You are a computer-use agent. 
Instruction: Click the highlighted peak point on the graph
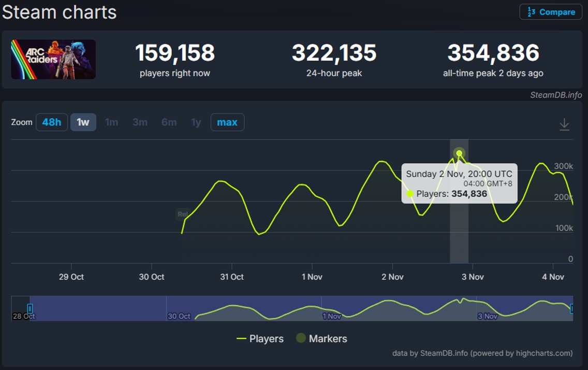click(x=459, y=153)
